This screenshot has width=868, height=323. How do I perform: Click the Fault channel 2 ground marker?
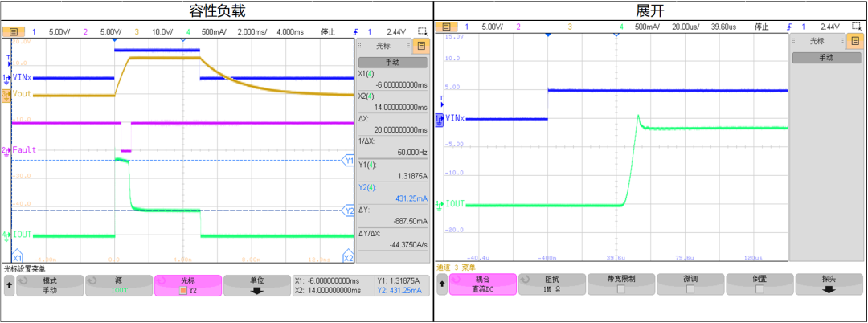pos(6,150)
